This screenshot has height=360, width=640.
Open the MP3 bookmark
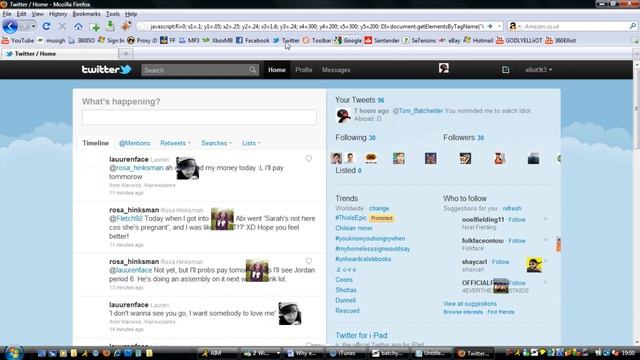pyautogui.click(x=189, y=40)
